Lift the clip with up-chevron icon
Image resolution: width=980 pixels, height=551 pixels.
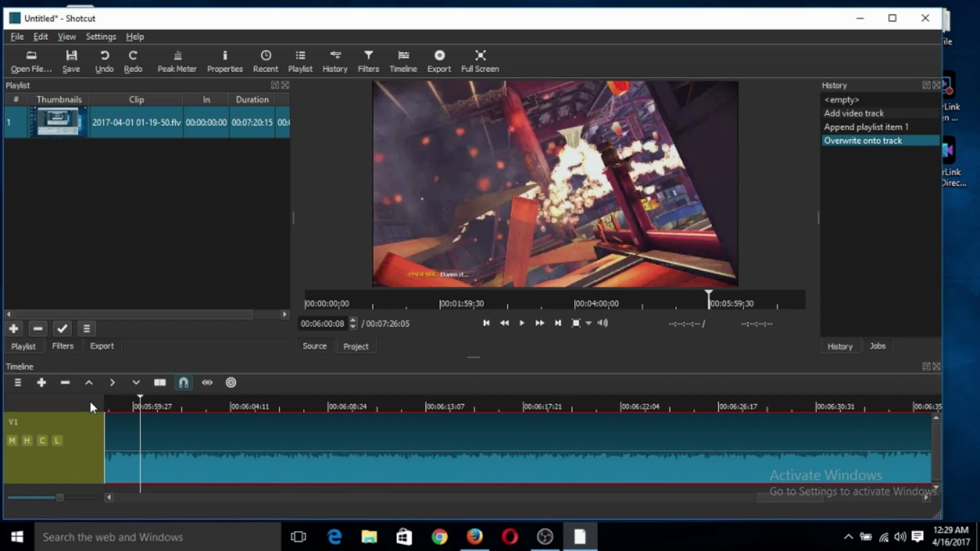click(89, 383)
